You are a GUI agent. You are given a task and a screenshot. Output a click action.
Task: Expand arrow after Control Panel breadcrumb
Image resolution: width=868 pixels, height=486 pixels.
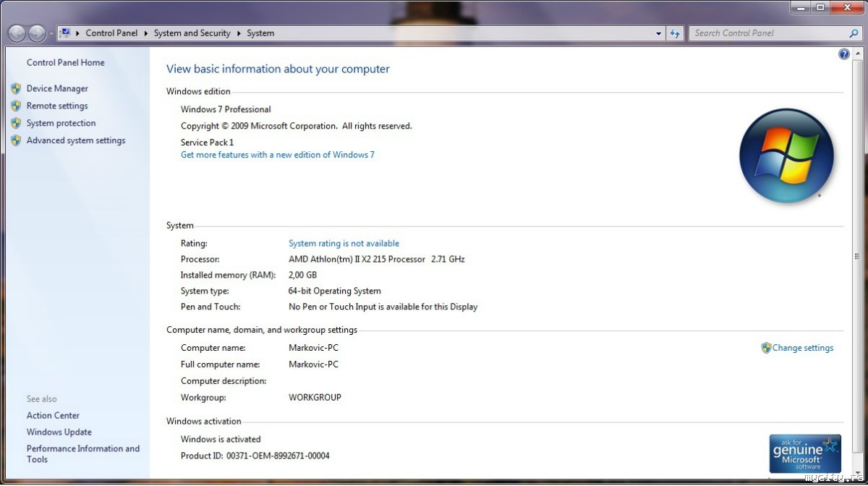click(x=145, y=33)
